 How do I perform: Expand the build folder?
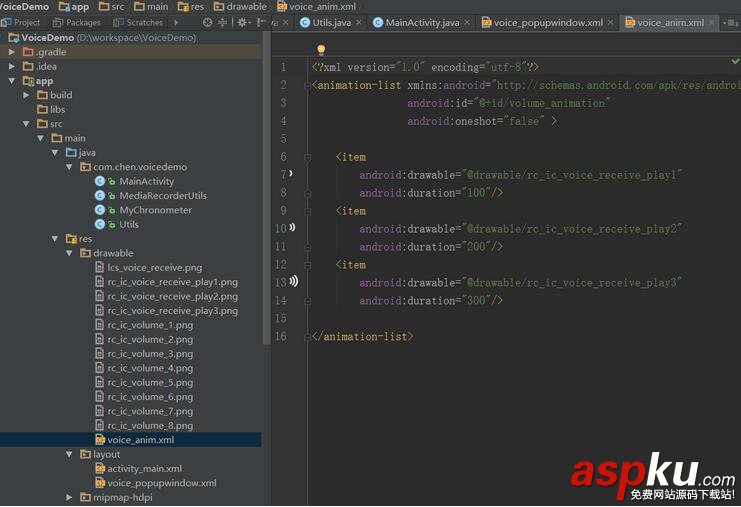point(27,95)
